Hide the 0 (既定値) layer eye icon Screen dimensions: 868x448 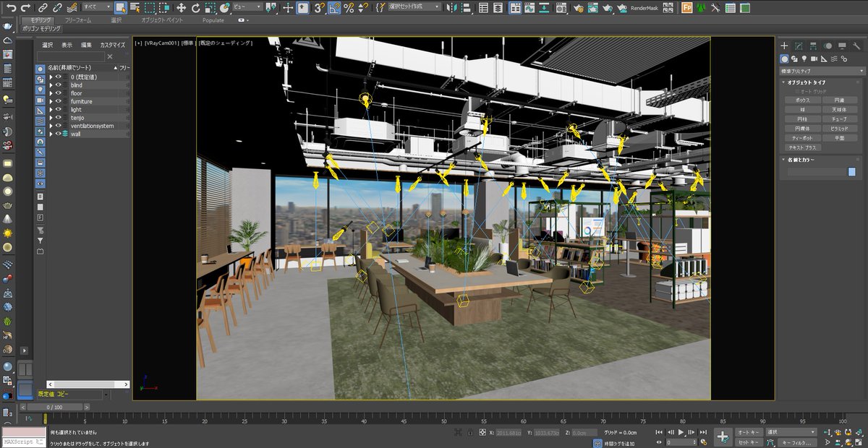(59, 77)
